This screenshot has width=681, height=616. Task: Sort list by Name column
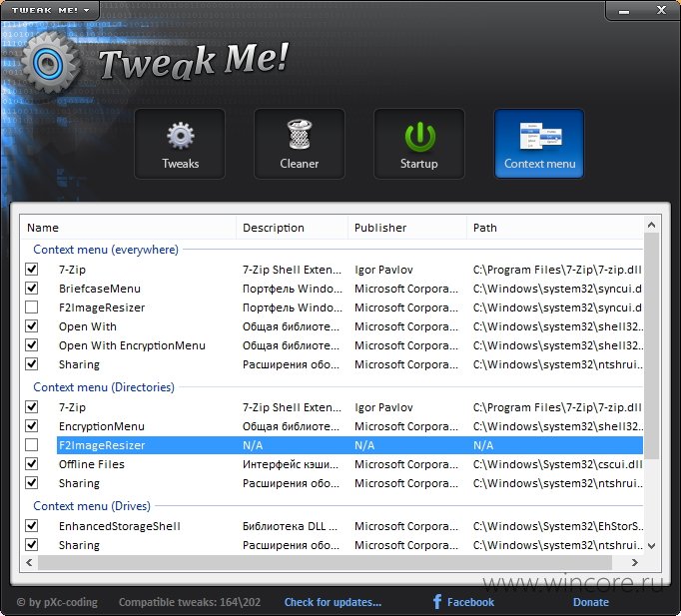128,228
